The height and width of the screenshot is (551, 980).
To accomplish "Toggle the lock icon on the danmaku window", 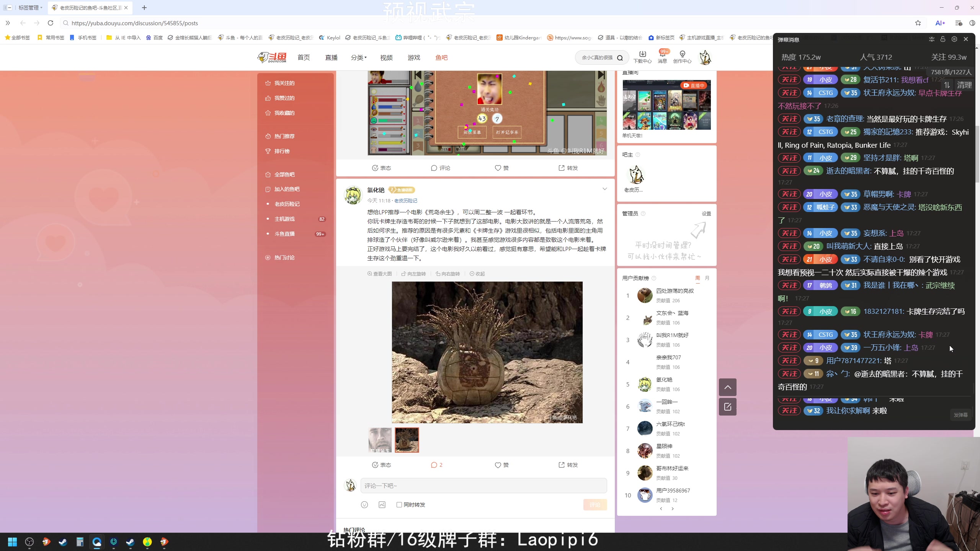I will pyautogui.click(x=943, y=39).
